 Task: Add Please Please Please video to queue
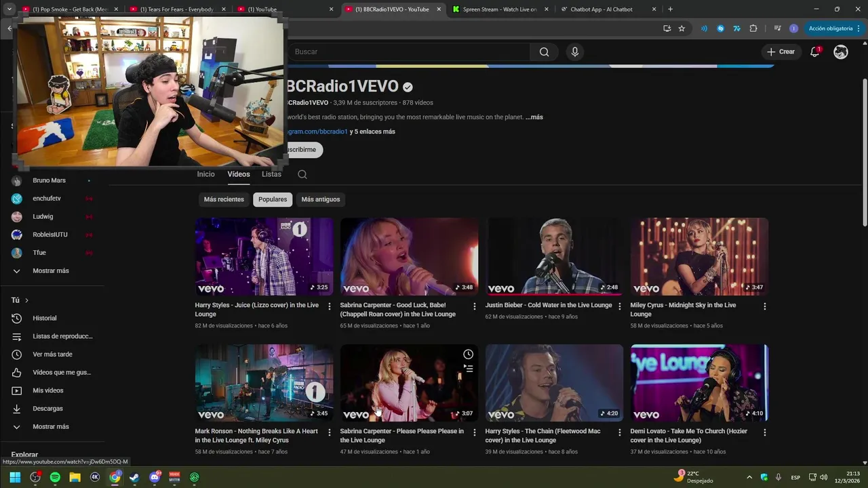[x=468, y=369]
